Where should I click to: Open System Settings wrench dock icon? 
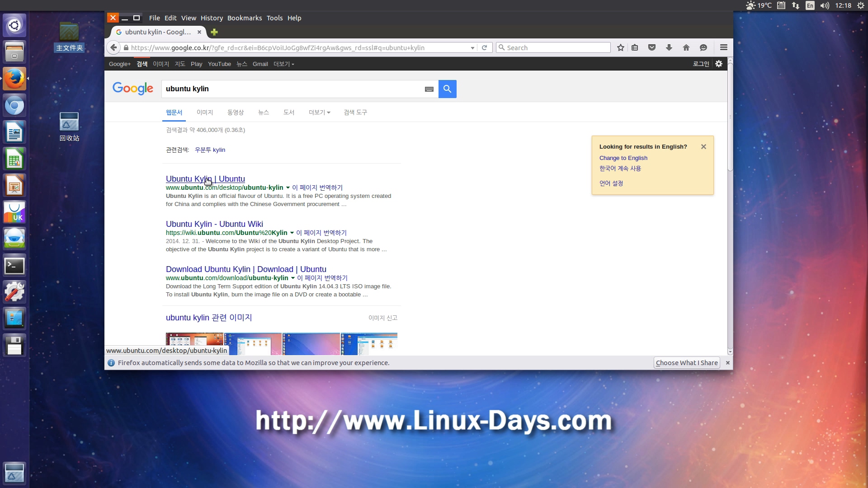tap(14, 292)
